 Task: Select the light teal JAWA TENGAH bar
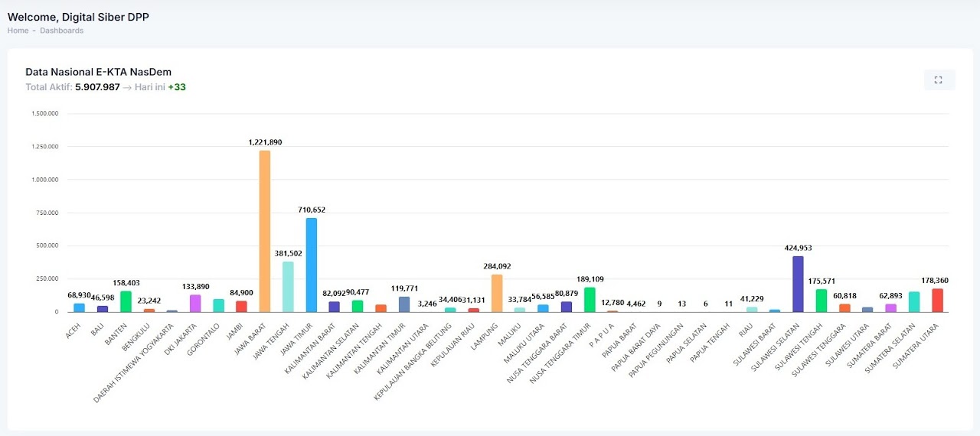pyautogui.click(x=288, y=287)
